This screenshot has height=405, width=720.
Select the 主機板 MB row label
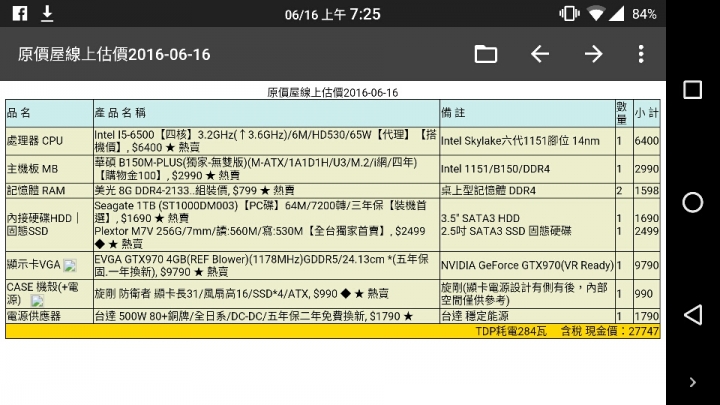[32, 169]
